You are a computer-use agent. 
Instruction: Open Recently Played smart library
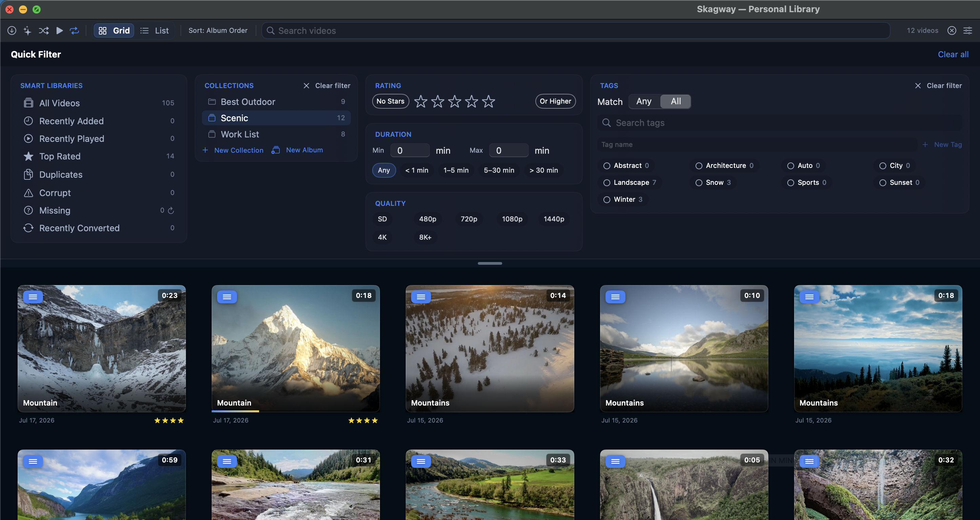click(x=99, y=138)
